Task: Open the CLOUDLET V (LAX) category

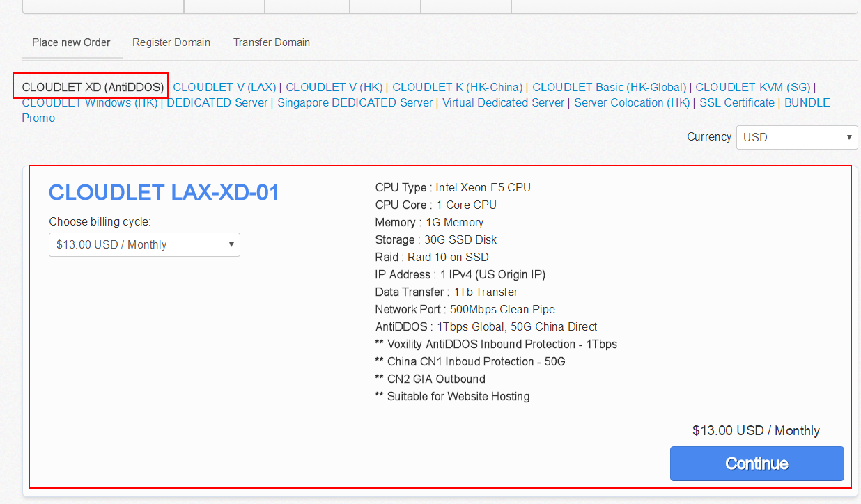Action: (x=224, y=87)
